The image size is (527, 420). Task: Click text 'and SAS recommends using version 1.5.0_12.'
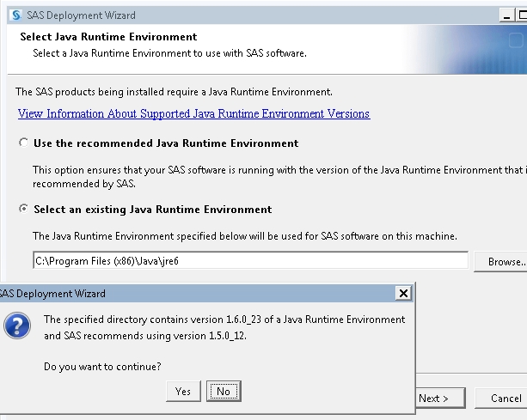coord(145,336)
